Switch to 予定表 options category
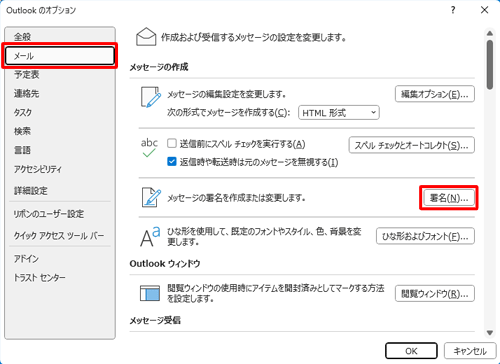Image resolution: width=500 pixels, height=364 pixels. [27, 75]
